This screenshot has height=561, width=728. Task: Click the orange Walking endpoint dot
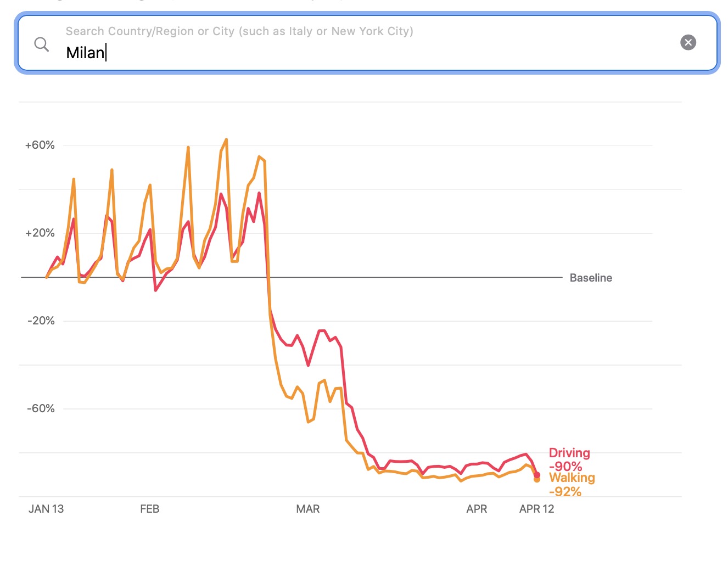[x=537, y=480]
